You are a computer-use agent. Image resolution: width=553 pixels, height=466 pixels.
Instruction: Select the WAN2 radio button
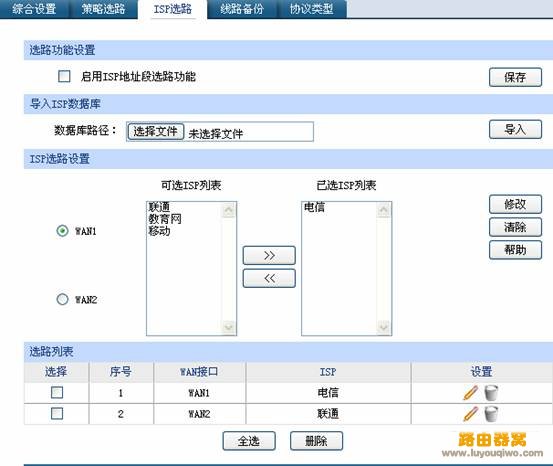[x=62, y=299]
